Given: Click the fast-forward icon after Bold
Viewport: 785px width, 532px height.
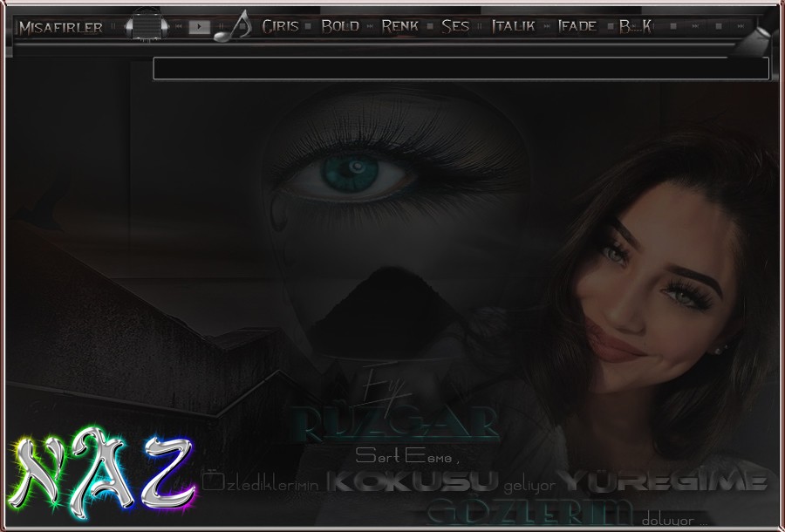Looking at the screenshot, I should pos(370,26).
